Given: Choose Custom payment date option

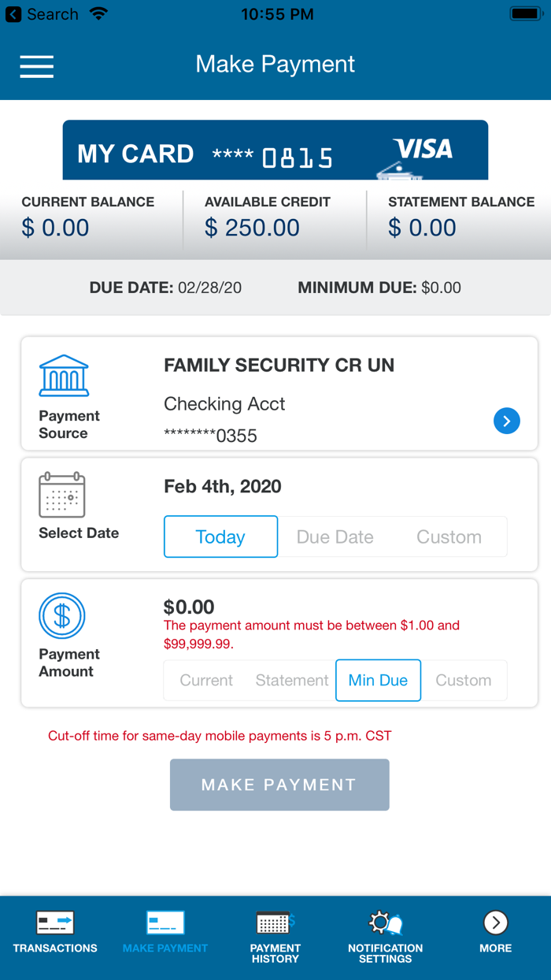Looking at the screenshot, I should click(449, 536).
